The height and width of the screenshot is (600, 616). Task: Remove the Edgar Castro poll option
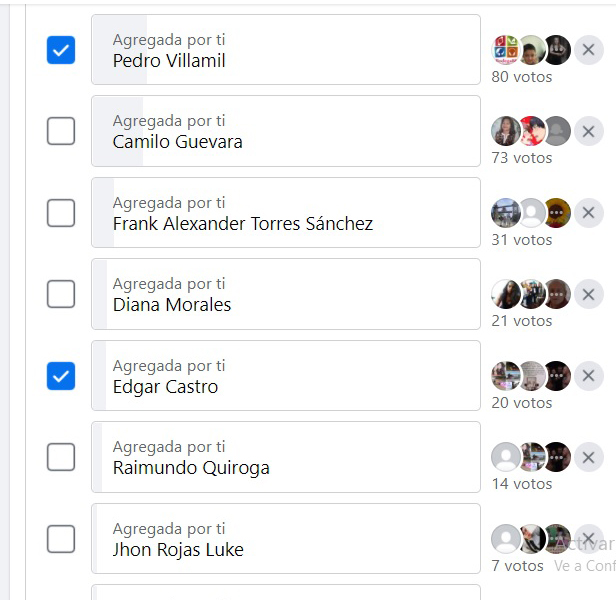coord(588,376)
